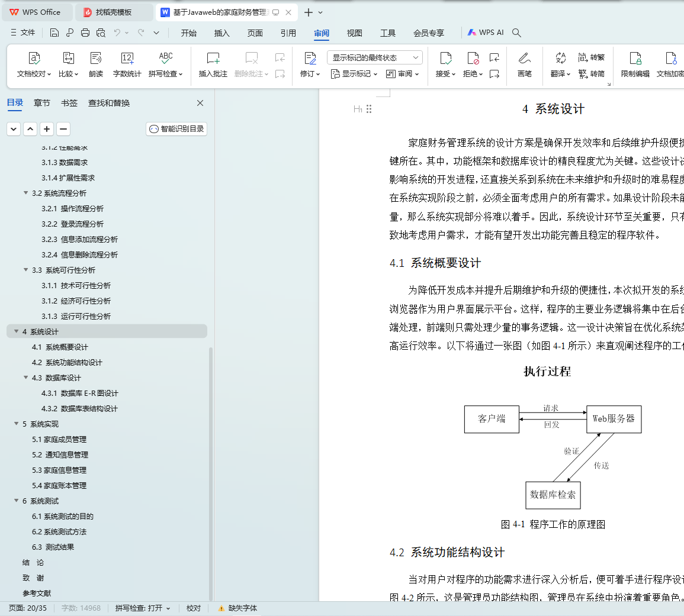Open the 找稻壳模板 tab
Viewport: 684px width, 616px height.
pyautogui.click(x=114, y=12)
